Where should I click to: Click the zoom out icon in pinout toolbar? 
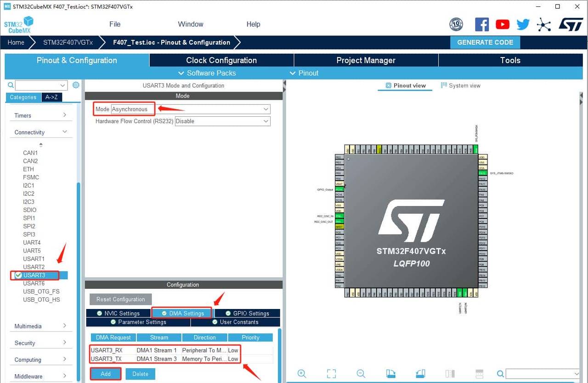click(361, 373)
